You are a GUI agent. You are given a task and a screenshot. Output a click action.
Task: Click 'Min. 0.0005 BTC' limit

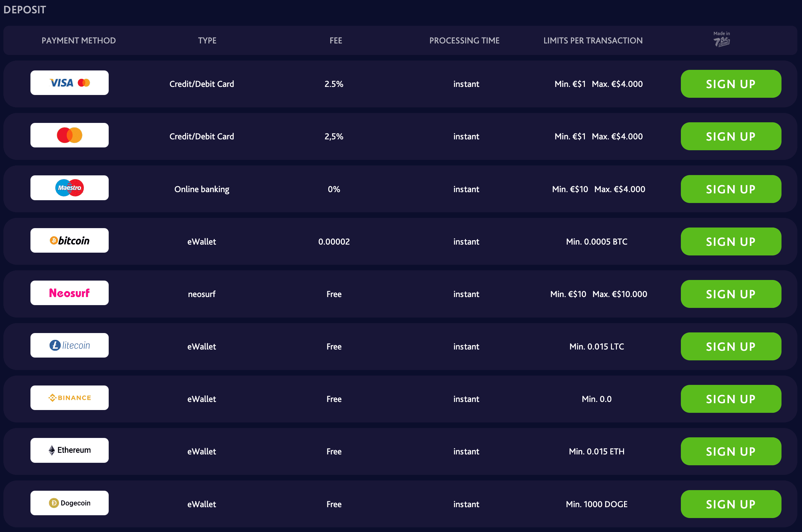click(x=597, y=241)
